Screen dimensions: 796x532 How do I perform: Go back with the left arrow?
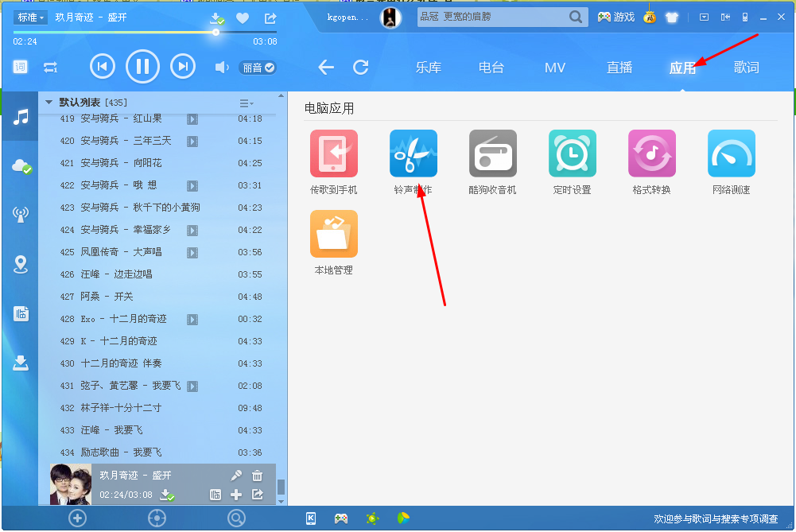(326, 67)
